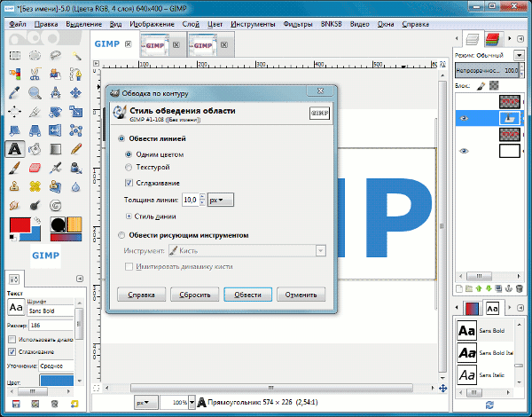This screenshot has width=532, height=417.
Task: Open the layers dock tab menu arrow
Action: click(520, 39)
